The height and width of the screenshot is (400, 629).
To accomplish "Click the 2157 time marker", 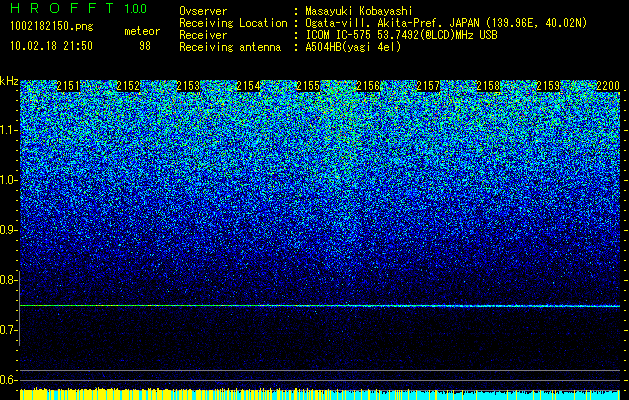I will tap(428, 86).
